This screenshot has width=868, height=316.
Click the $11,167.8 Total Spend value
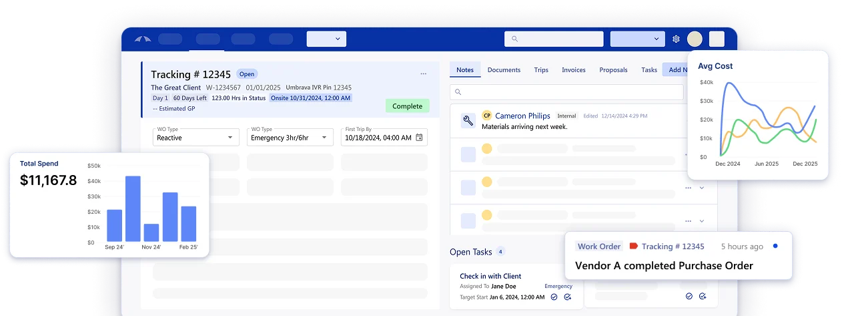pyautogui.click(x=49, y=180)
